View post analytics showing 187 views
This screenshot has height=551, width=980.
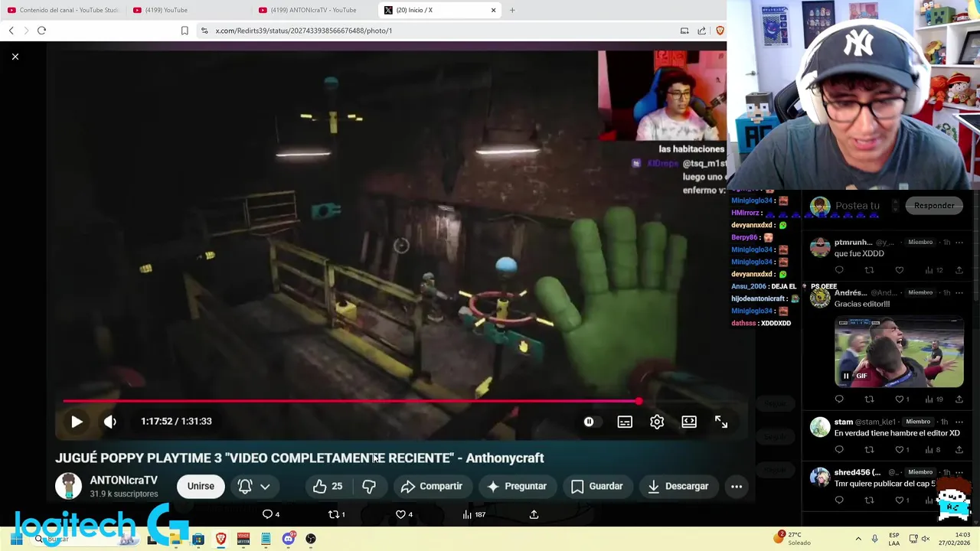pyautogui.click(x=475, y=514)
